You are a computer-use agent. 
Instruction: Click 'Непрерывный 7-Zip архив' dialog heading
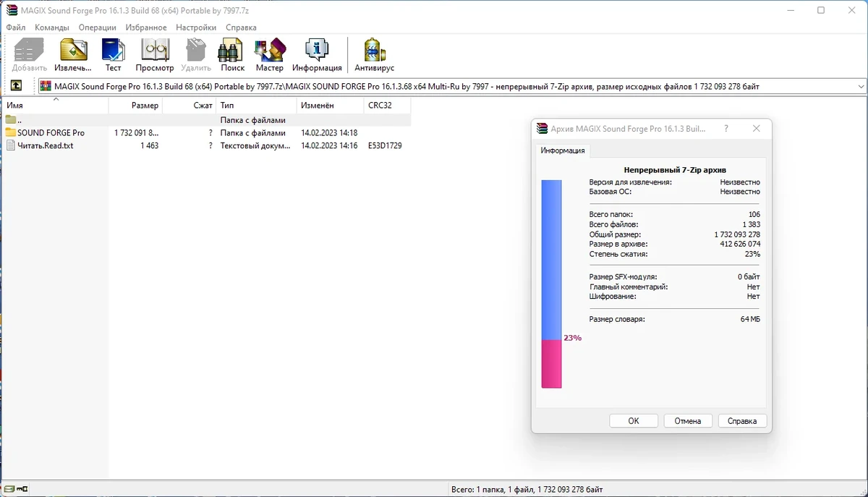(x=675, y=170)
